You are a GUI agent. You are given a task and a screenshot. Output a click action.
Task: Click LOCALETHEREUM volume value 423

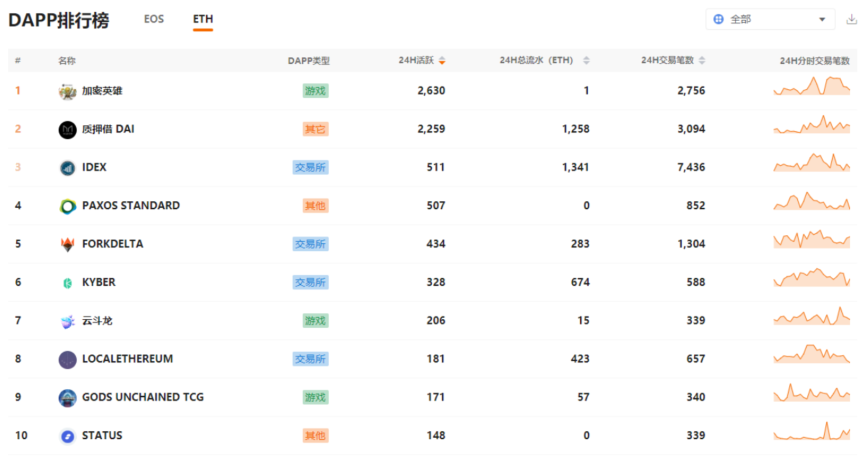(x=580, y=359)
